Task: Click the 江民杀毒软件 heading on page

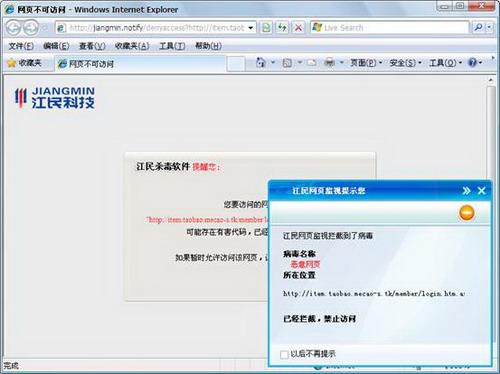Action: 163,166
